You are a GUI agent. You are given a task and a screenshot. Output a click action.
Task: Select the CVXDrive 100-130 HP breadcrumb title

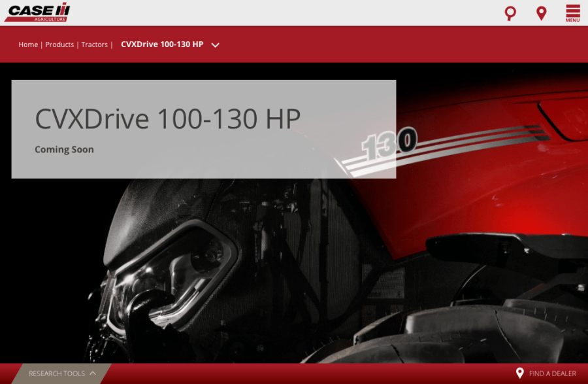point(162,44)
